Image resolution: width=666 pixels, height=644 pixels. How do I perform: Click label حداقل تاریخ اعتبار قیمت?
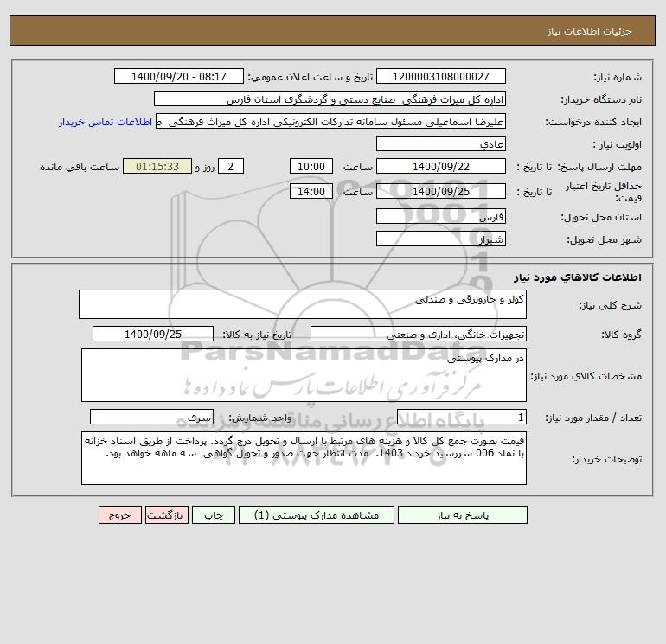pyautogui.click(x=604, y=192)
